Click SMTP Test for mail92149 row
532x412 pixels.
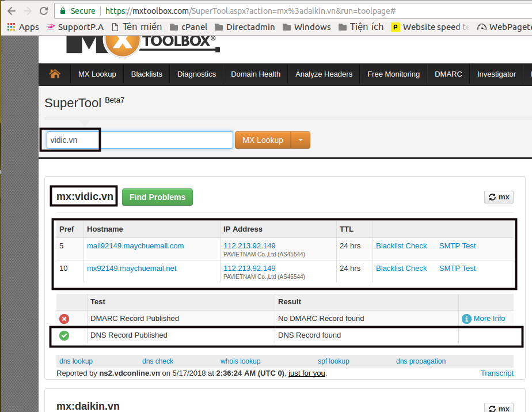click(457, 246)
